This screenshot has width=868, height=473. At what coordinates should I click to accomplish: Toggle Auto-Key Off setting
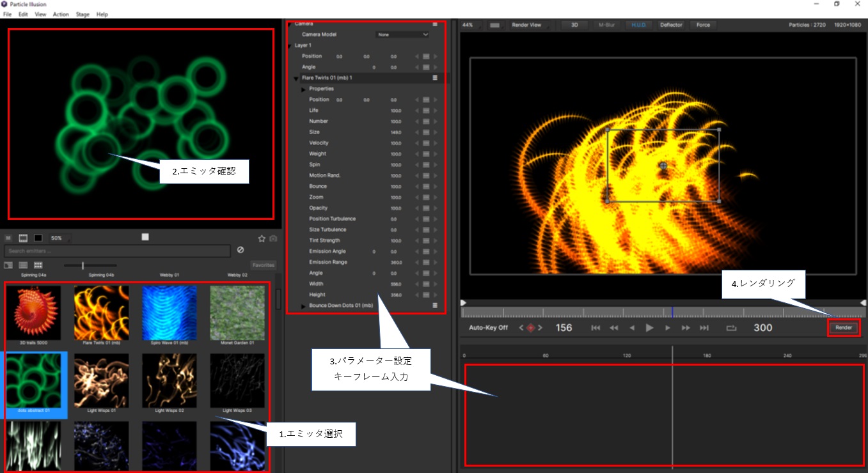488,328
